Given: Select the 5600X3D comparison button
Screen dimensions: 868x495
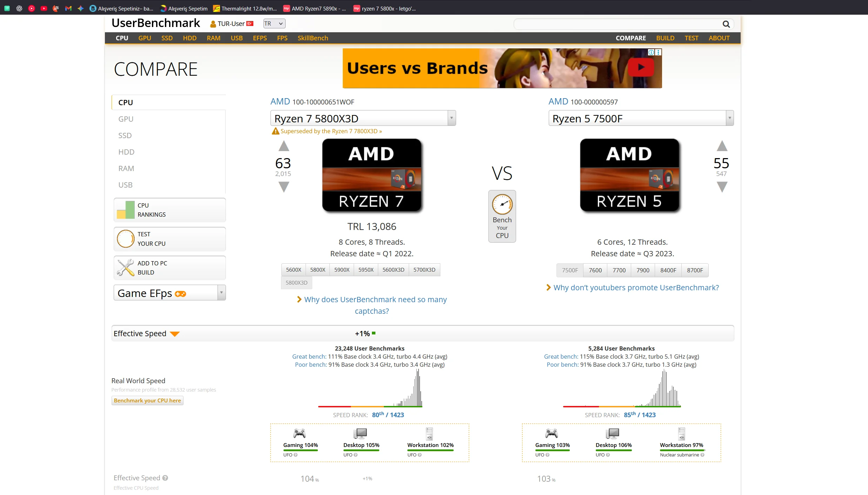Looking at the screenshot, I should [393, 270].
